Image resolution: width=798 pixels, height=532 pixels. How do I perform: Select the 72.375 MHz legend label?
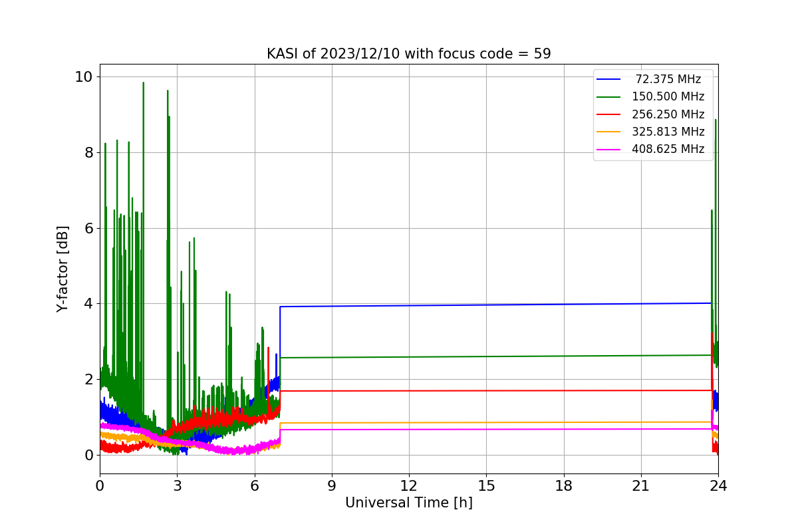click(x=668, y=79)
